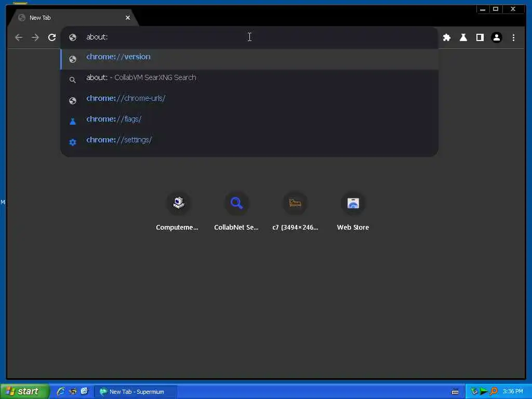Select the chrome://flags/ suggestion
This screenshot has width=532, height=399.
pos(249,121)
